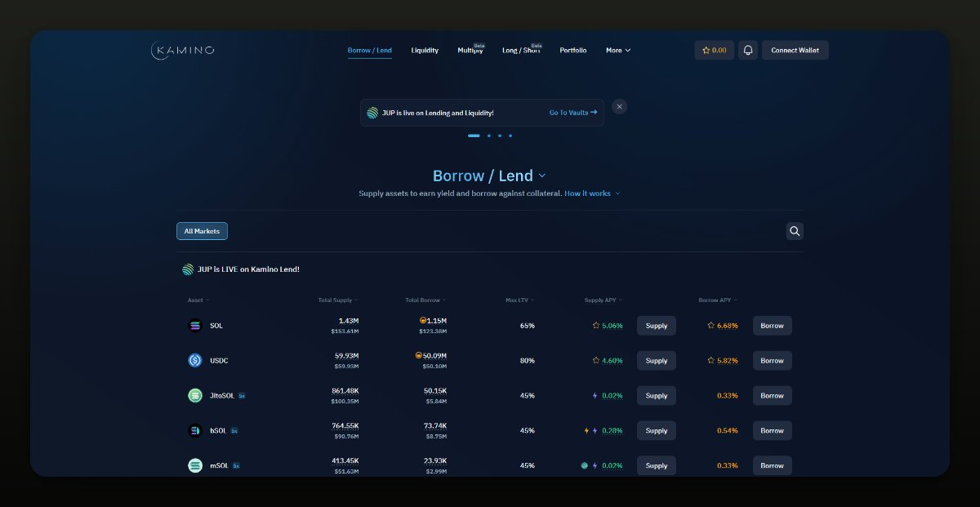Click Borrow button for mSOL
This screenshot has width=980, height=507.
773,465
